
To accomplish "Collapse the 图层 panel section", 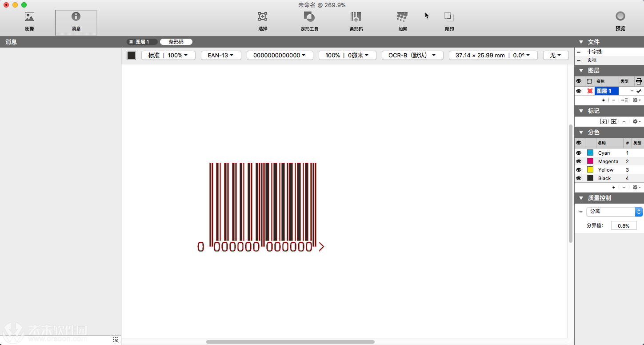I will pyautogui.click(x=580, y=70).
